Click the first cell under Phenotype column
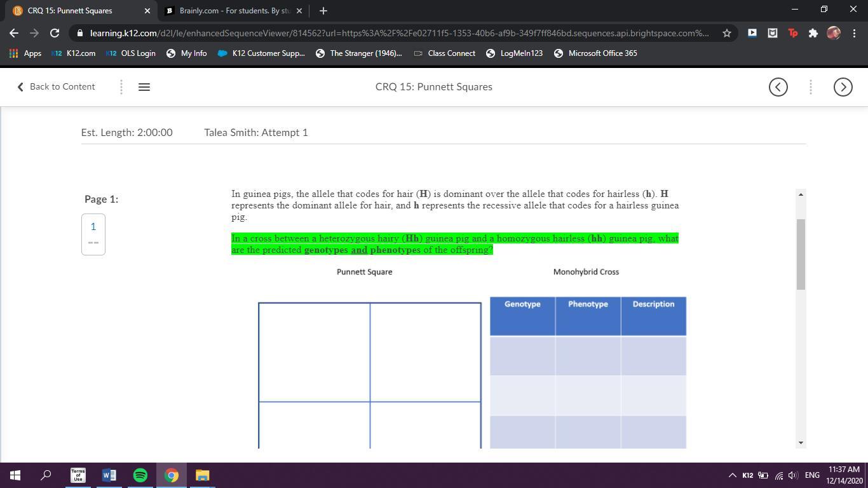 [x=588, y=356]
